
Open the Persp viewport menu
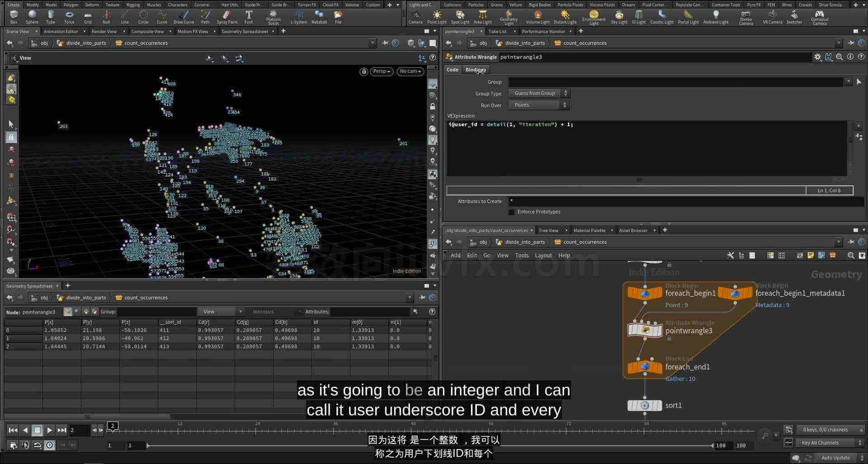(x=382, y=71)
